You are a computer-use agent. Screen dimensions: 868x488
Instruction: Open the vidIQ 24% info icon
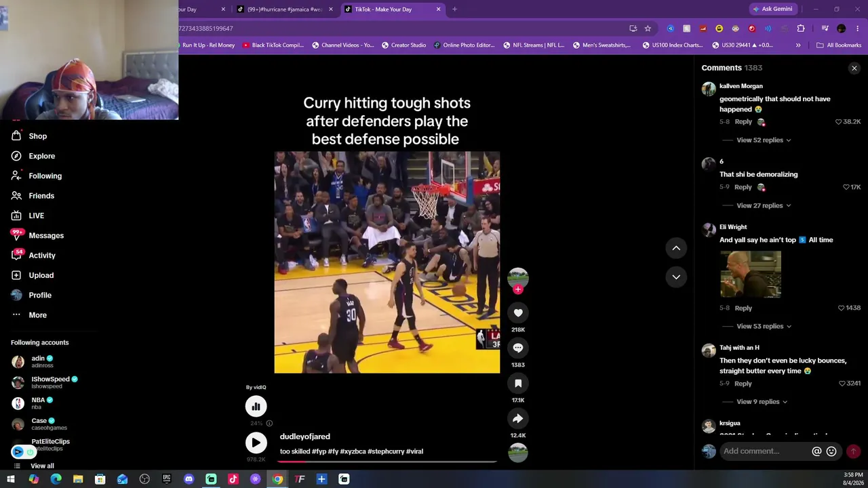tap(269, 424)
